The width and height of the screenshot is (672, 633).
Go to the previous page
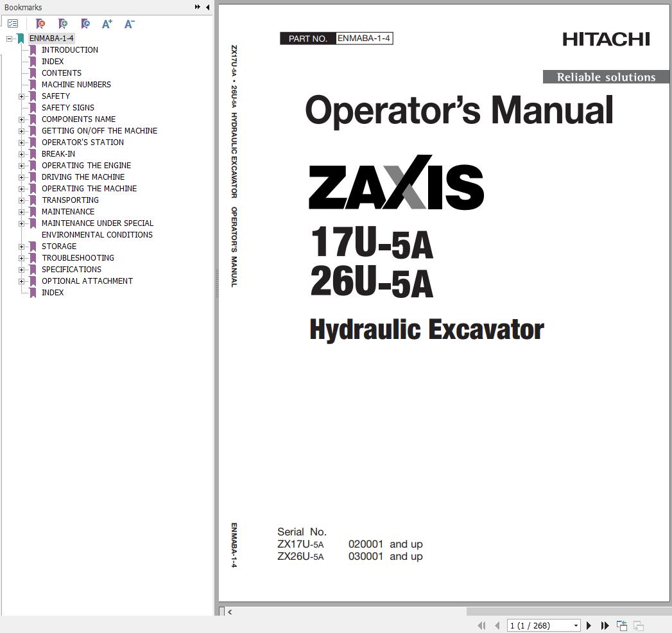tap(497, 626)
